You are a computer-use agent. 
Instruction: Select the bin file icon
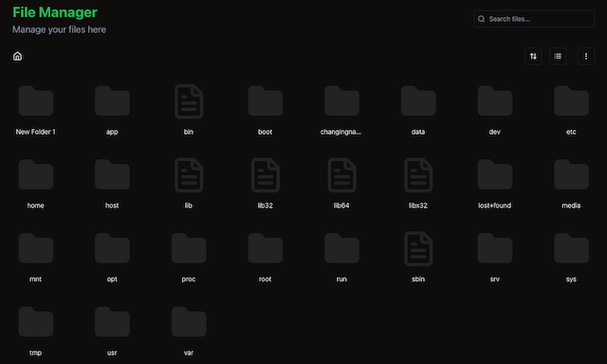click(189, 101)
